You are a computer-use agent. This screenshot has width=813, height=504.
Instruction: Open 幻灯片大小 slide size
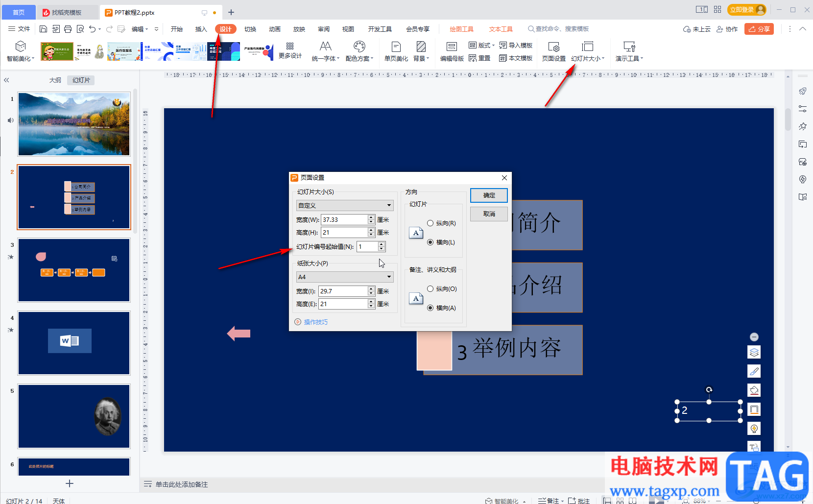pos(587,51)
